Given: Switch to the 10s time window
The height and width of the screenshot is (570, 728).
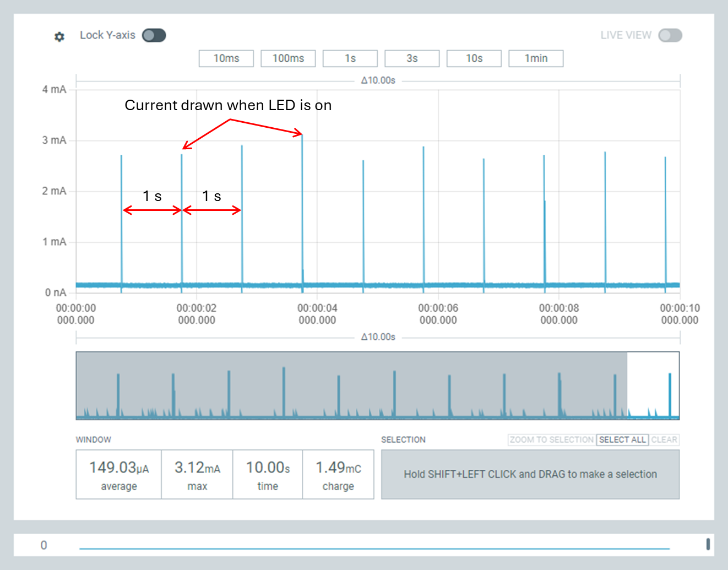Looking at the screenshot, I should tap(474, 58).
